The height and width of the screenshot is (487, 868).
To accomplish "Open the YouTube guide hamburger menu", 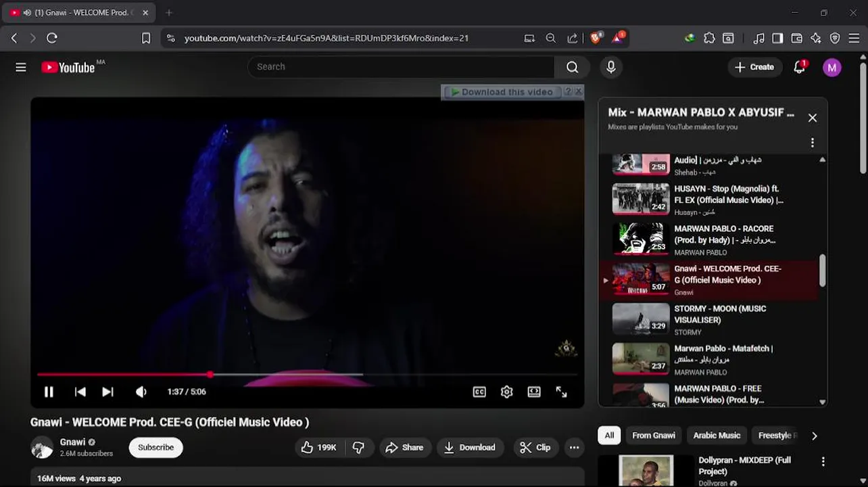I will pos(21,67).
